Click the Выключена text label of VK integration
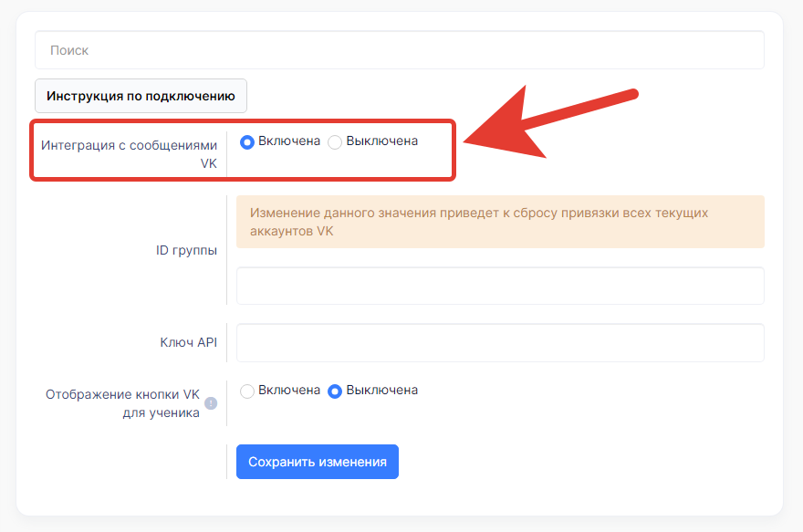Viewport: 803px width, 532px height. [x=381, y=141]
